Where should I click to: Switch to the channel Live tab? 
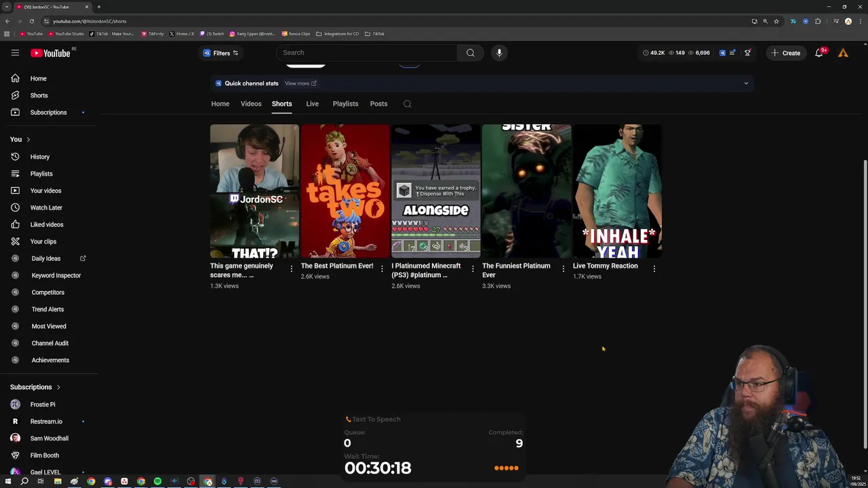[312, 104]
